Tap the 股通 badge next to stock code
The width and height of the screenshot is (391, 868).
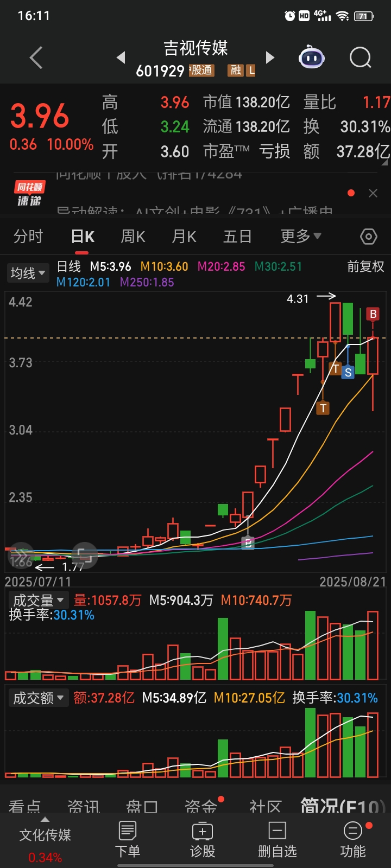pos(201,70)
